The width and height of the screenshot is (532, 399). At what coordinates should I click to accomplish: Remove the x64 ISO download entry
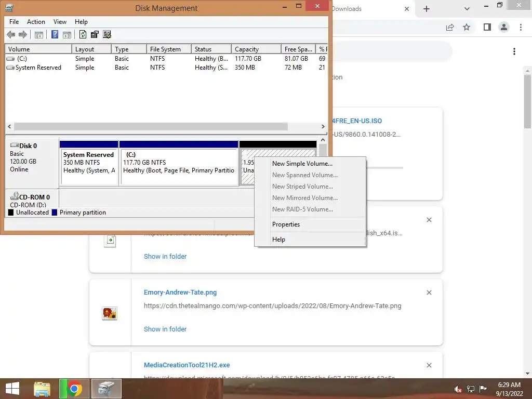[429, 220]
